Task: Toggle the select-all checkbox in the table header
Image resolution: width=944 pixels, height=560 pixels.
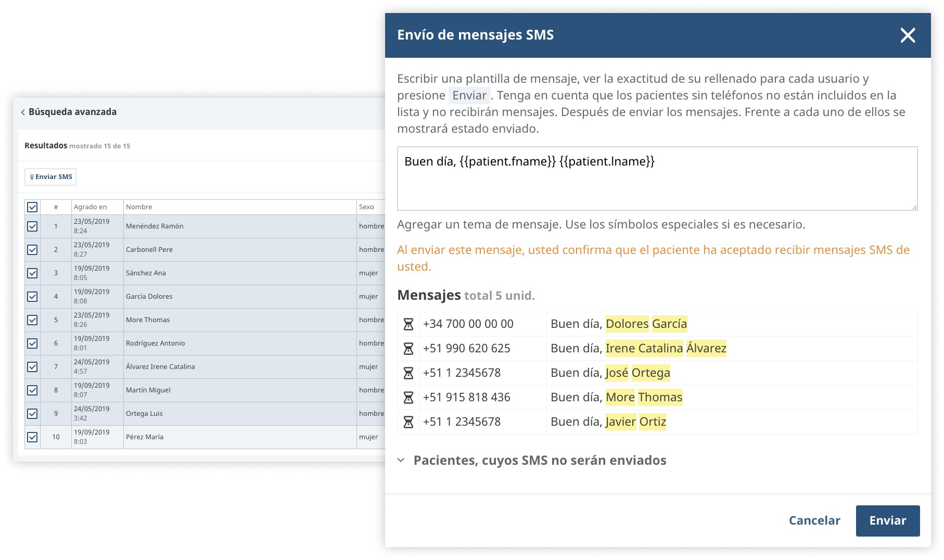Action: point(32,207)
